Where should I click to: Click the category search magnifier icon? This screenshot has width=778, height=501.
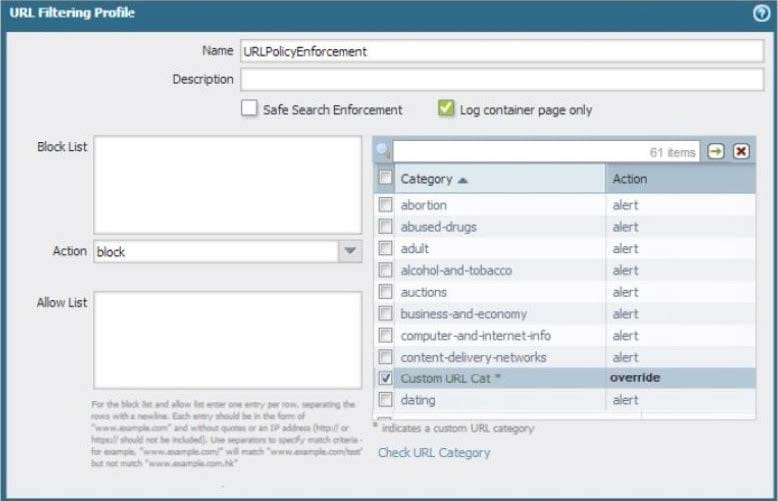tap(383, 151)
